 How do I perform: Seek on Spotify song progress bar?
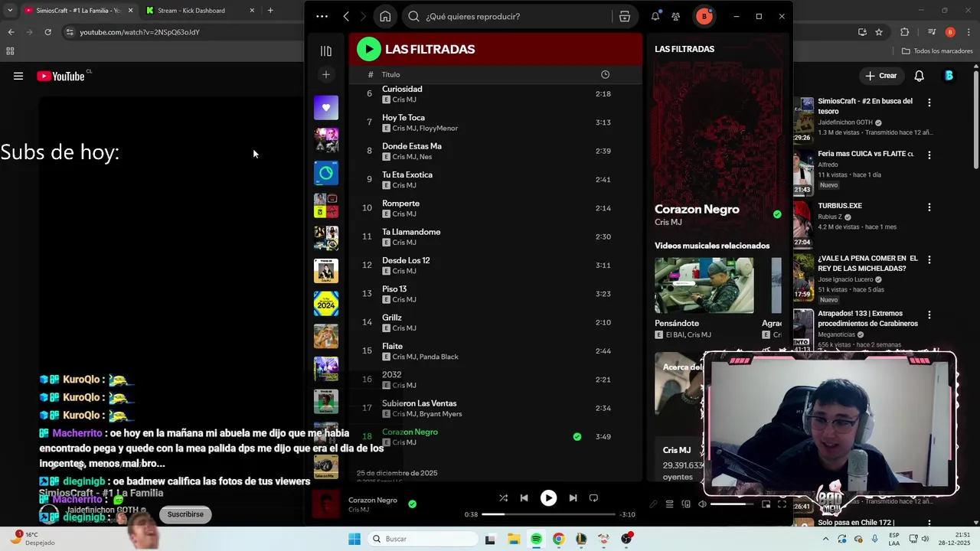(x=548, y=514)
